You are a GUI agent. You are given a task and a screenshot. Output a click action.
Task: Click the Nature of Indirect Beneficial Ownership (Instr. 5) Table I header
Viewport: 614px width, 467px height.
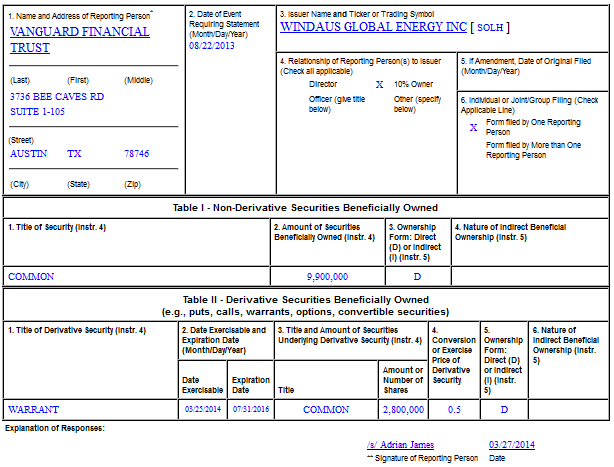point(510,232)
